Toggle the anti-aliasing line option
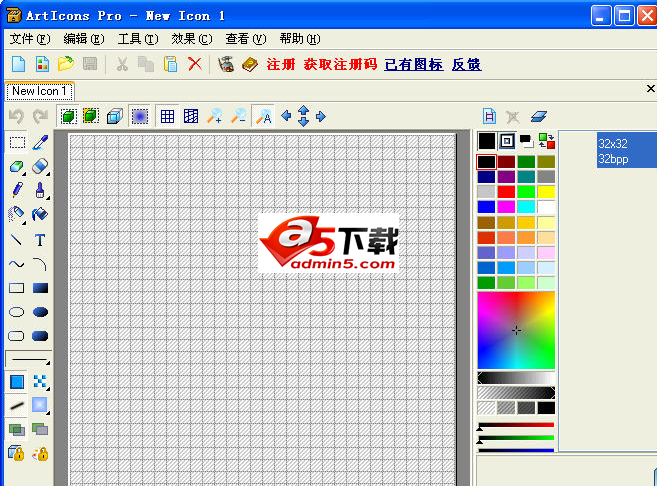Screen dimensions: 657x486 pos(17,406)
